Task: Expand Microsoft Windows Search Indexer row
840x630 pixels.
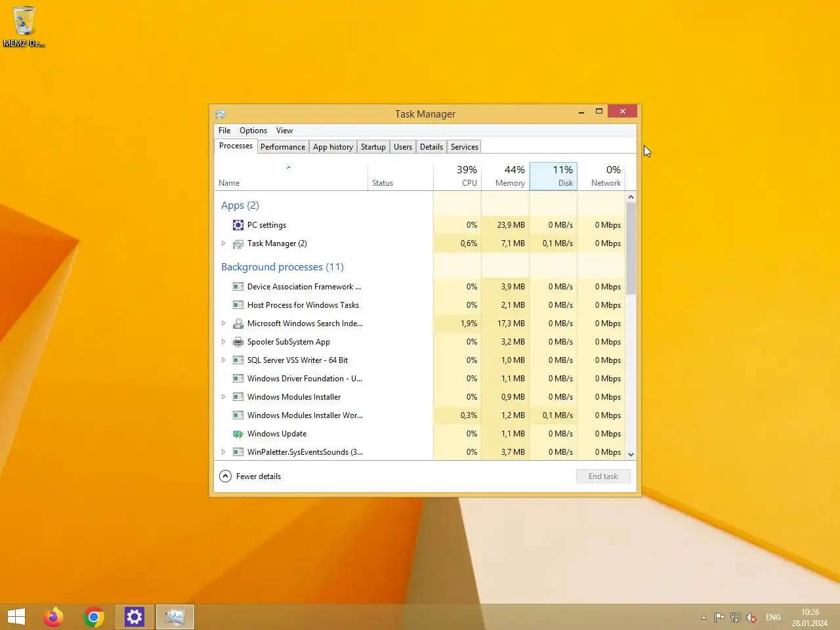Action: click(223, 324)
